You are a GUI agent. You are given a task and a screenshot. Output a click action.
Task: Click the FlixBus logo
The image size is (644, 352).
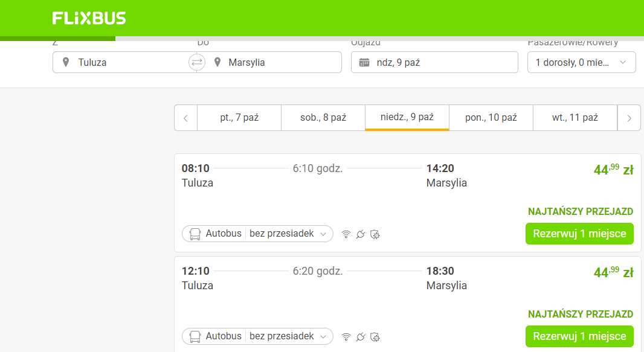[89, 18]
